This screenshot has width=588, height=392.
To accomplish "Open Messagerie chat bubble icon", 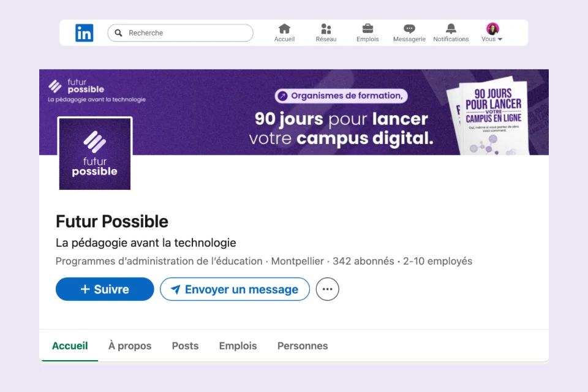I will (409, 29).
